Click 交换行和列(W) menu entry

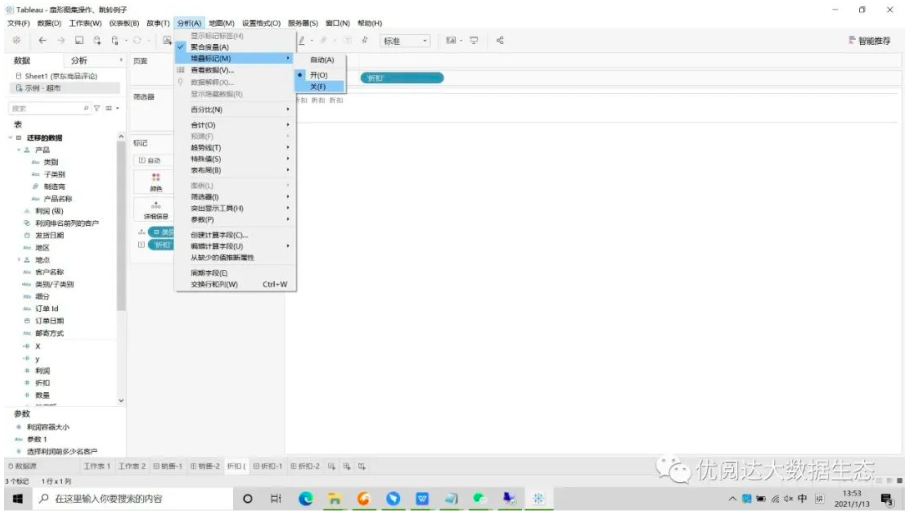click(x=214, y=284)
